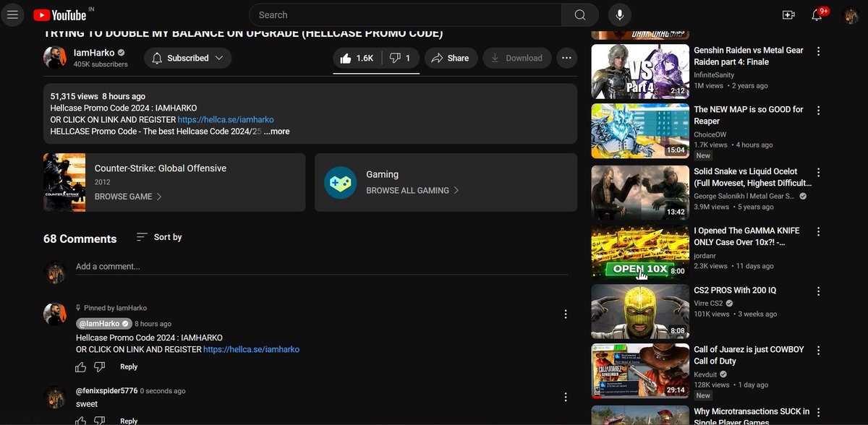Open Counter-Strike game cover thumbnail
Image resolution: width=868 pixels, height=425 pixels.
64,182
